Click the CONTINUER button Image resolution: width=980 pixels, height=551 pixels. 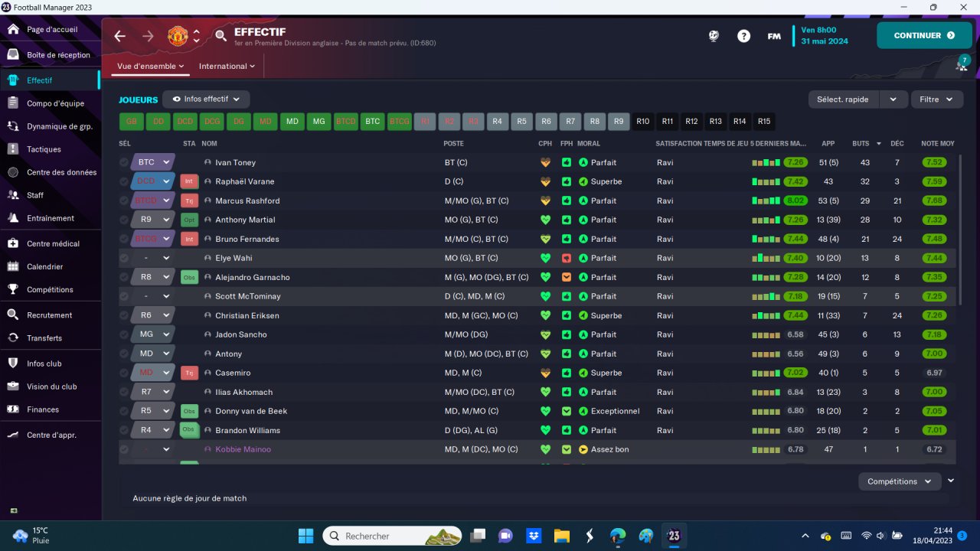(x=924, y=35)
